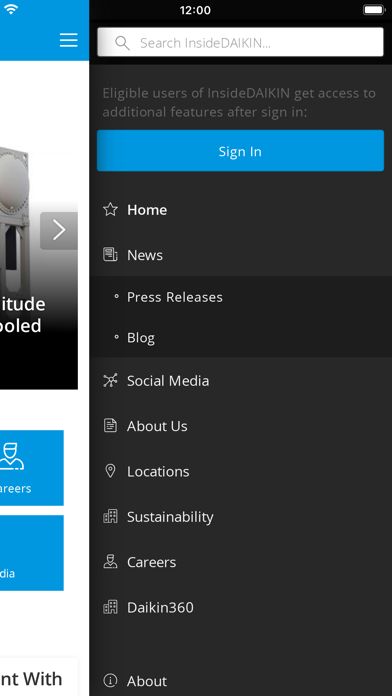The width and height of the screenshot is (392, 696).
Task: Click the Daikin360 building icon
Action: [110, 607]
